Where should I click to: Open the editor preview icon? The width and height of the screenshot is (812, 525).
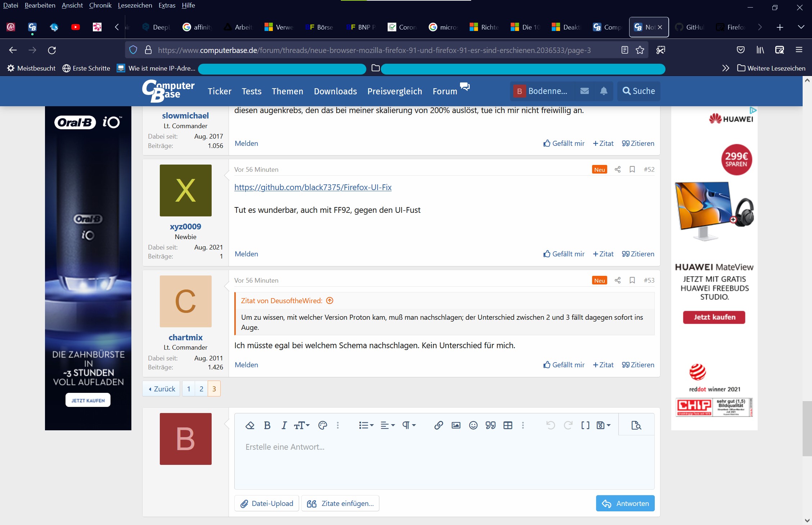[636, 425]
